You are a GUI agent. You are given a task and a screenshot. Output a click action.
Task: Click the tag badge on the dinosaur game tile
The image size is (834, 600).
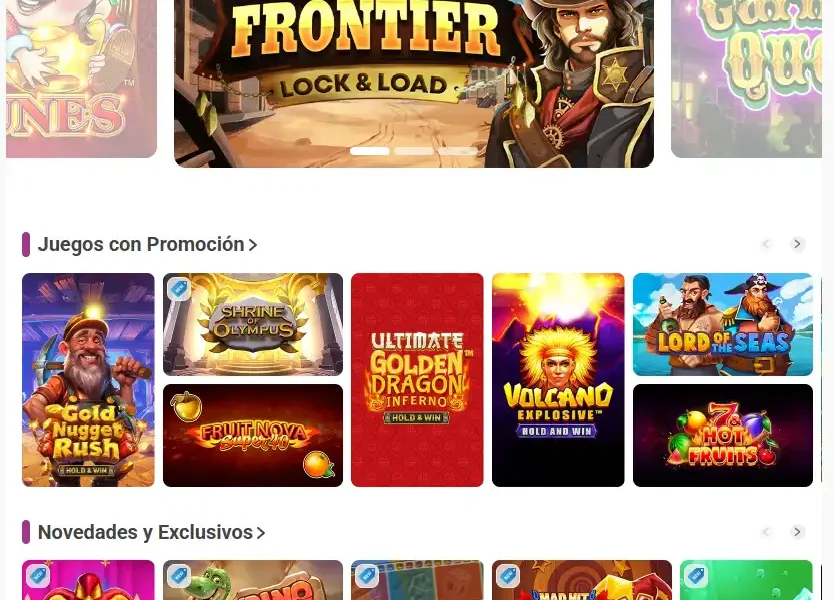click(179, 576)
